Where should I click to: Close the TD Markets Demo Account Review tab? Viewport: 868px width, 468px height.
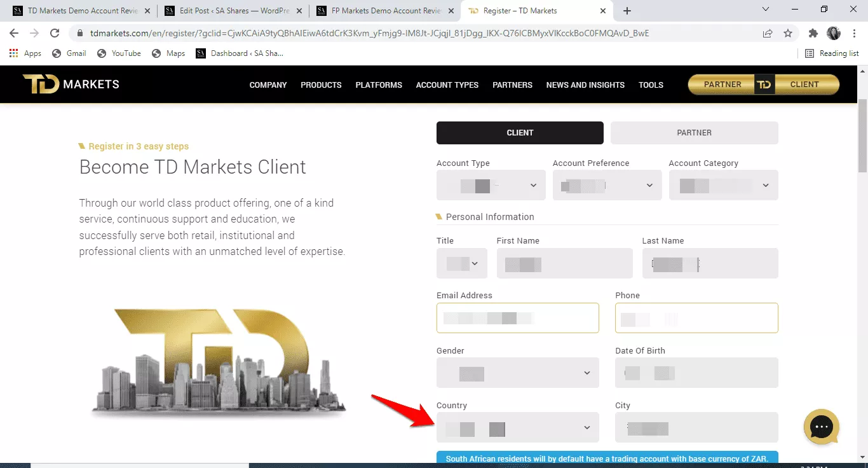coord(147,11)
